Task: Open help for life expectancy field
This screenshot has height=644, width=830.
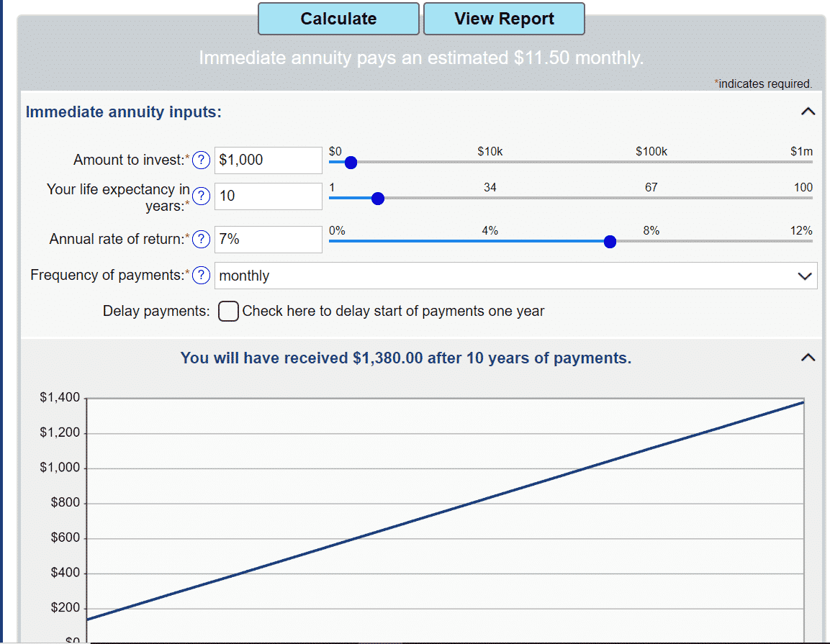Action: (x=201, y=196)
